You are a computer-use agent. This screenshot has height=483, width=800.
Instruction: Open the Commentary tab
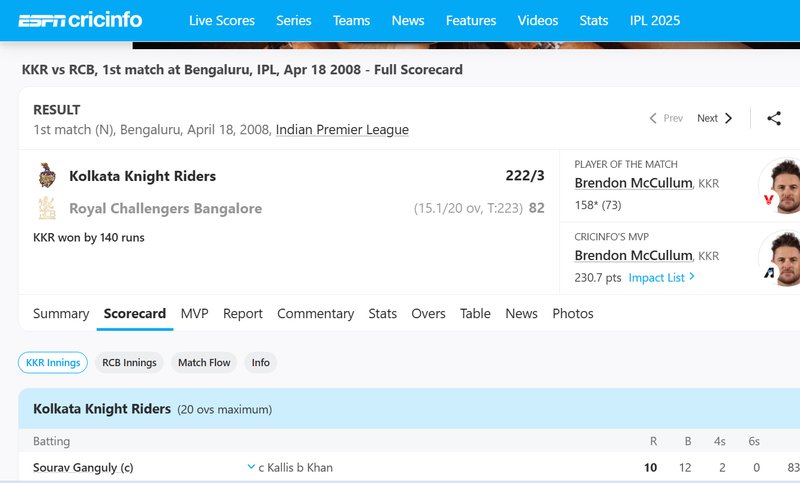point(316,314)
